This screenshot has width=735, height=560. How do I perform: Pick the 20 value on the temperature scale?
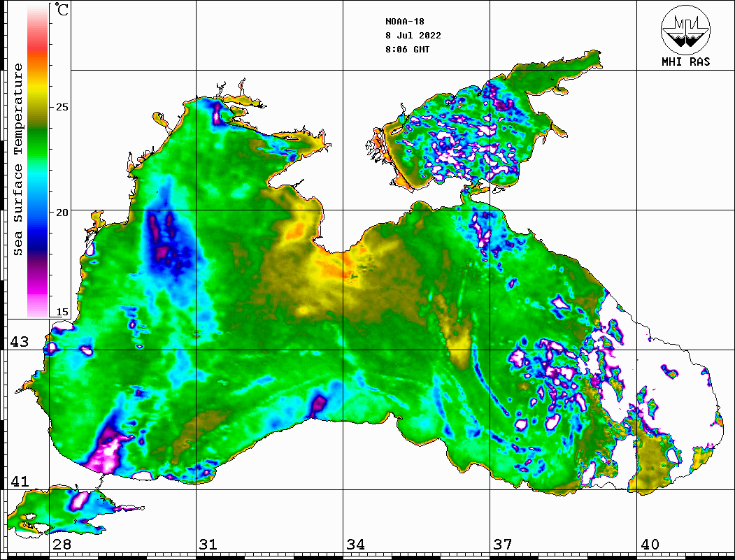(x=62, y=212)
